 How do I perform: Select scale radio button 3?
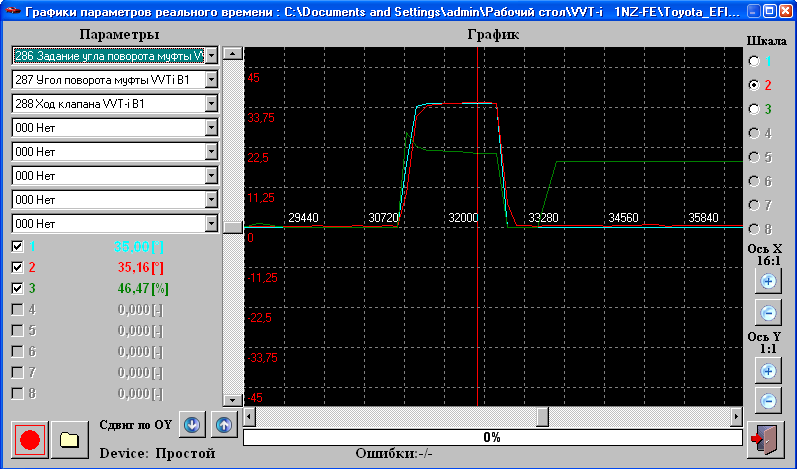point(755,109)
